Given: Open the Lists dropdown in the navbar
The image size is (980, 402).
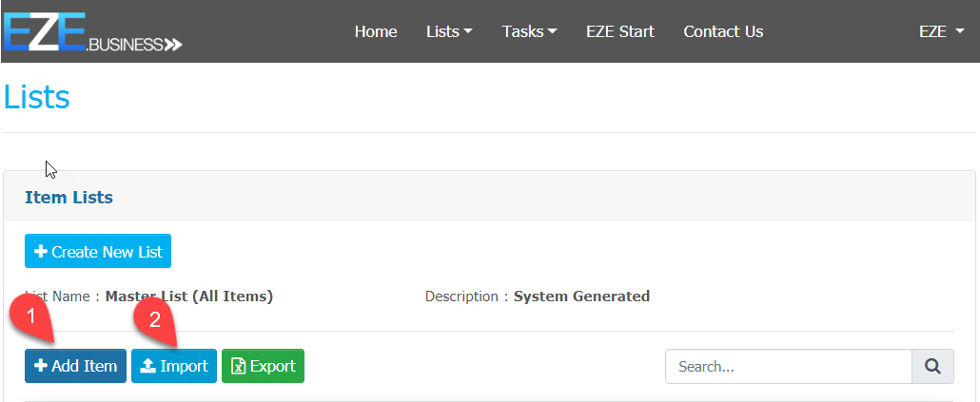Looking at the screenshot, I should 449,31.
